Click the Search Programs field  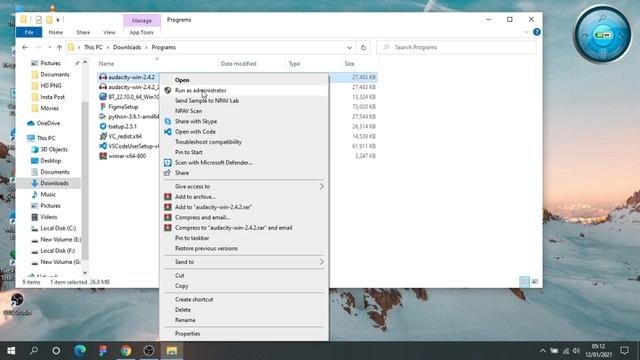click(x=456, y=47)
